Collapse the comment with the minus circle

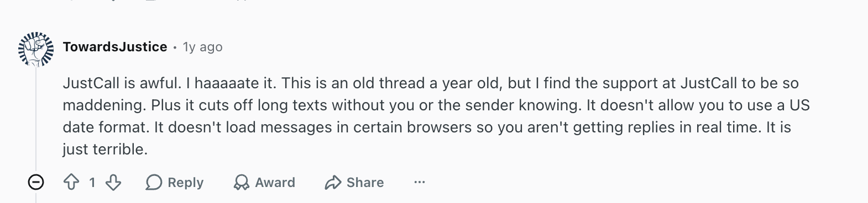(36, 182)
